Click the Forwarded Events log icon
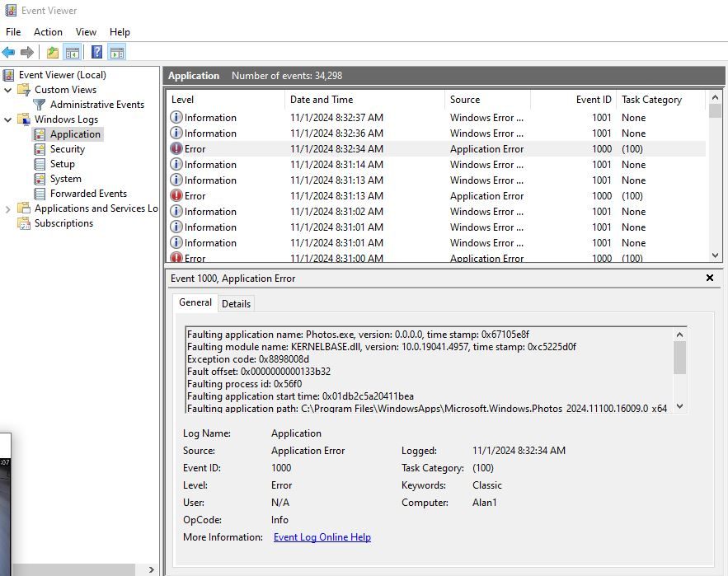The height and width of the screenshot is (576, 728). (40, 194)
